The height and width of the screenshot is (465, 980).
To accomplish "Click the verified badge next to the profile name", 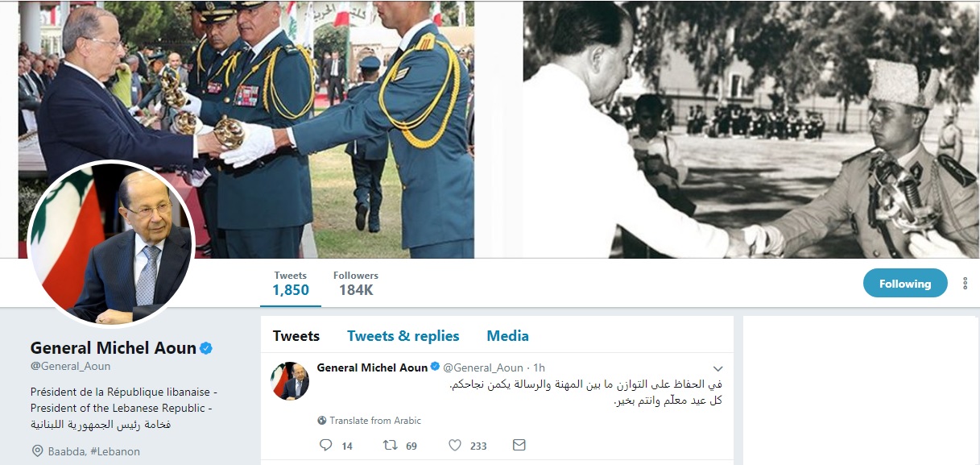I will [206, 348].
